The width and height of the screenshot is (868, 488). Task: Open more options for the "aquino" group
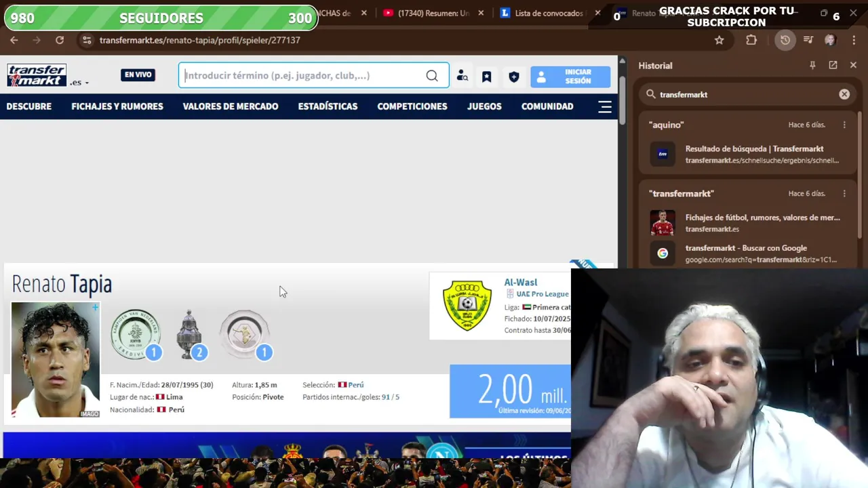[844, 125]
